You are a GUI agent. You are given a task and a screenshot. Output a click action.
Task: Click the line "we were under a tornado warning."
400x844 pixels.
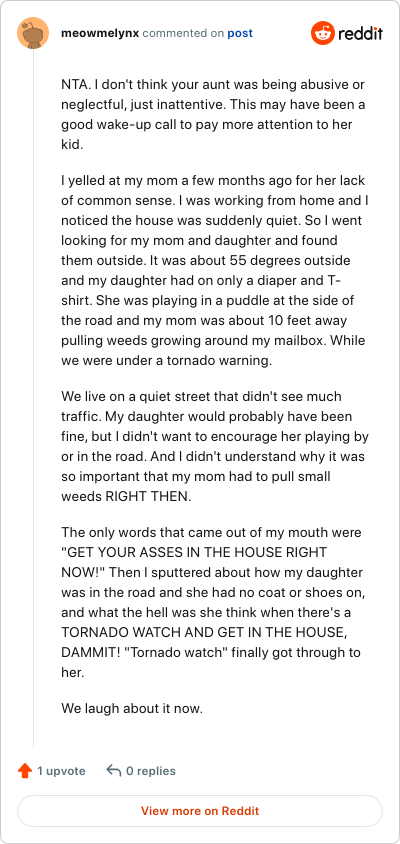(166, 361)
